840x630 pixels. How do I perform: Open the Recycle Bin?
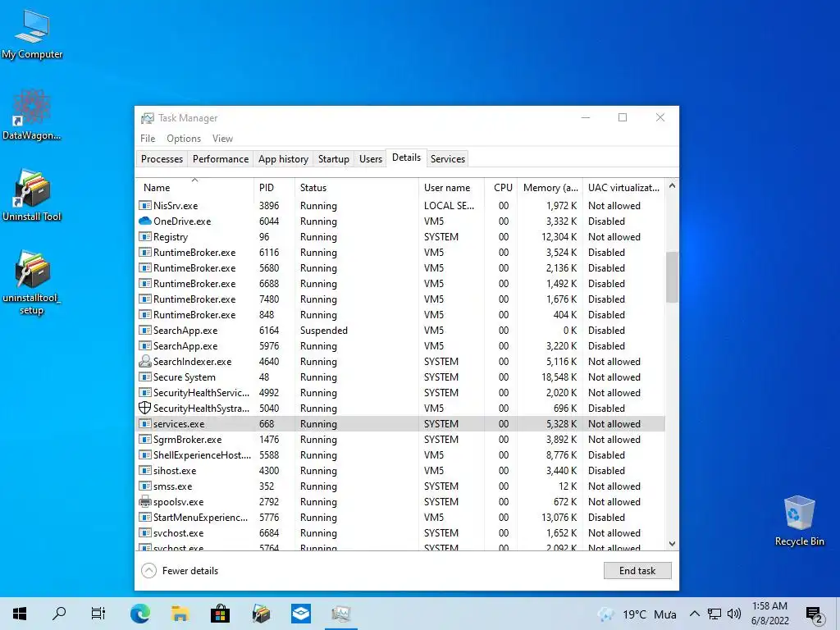[x=799, y=520]
